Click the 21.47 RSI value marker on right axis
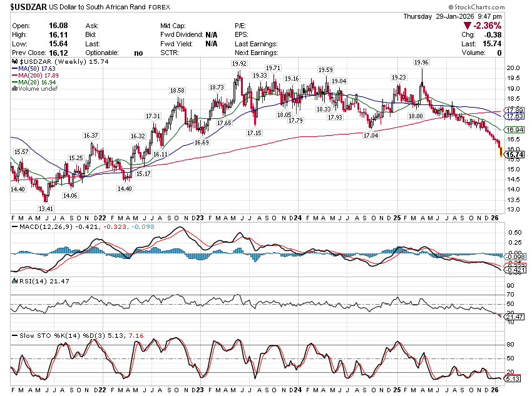 pos(516,318)
